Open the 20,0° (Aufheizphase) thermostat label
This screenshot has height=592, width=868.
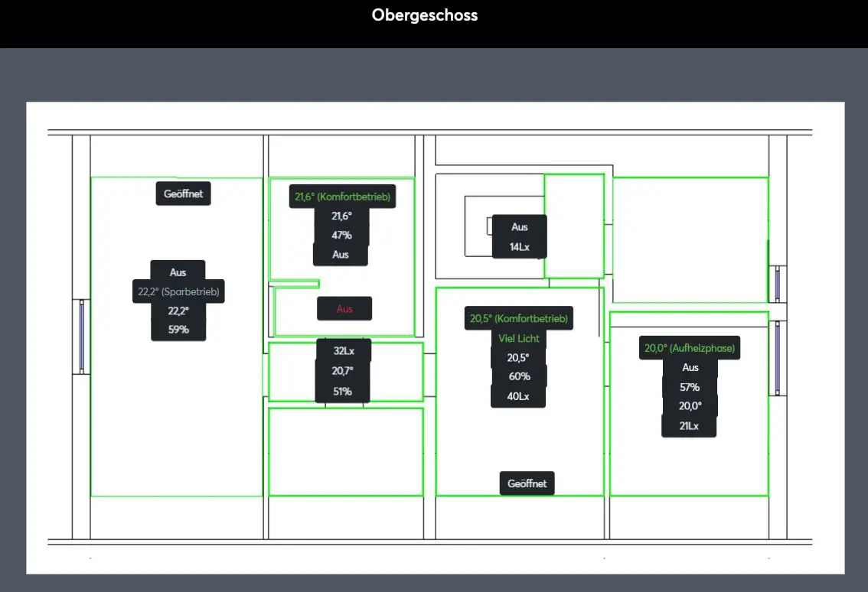(690, 348)
